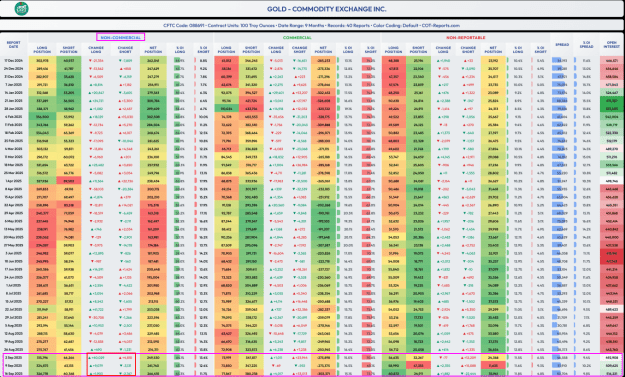Select the 9 Sep 2025 report date
The height and width of the screenshot is (377, 625).
click(x=14, y=365)
